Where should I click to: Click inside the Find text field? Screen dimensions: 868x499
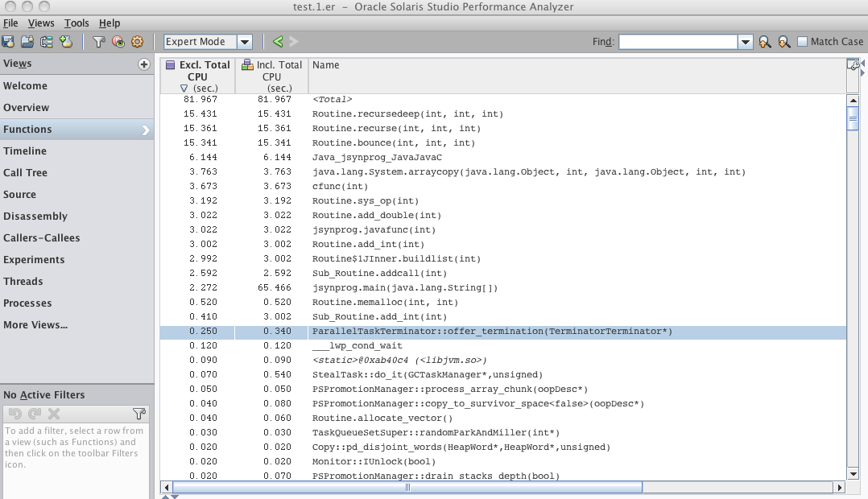(x=677, y=42)
